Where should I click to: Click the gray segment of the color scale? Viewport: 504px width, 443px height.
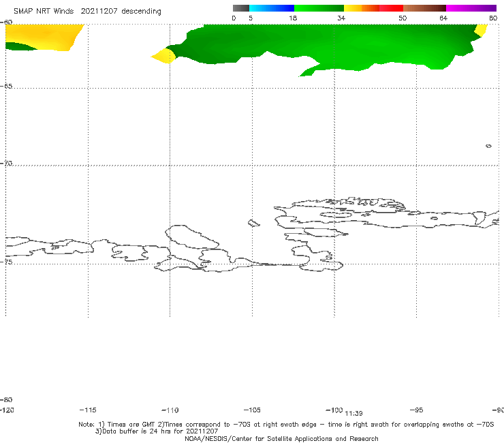(240, 8)
